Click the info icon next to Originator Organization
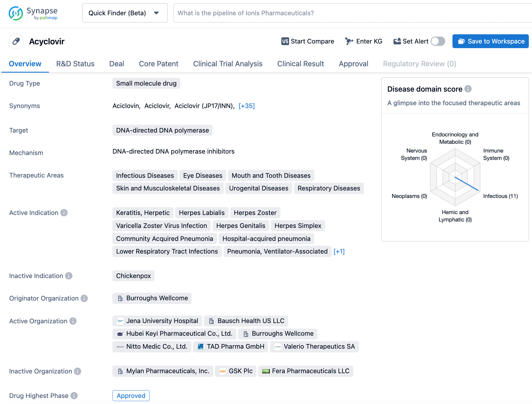The height and width of the screenshot is (404, 532). (x=84, y=298)
